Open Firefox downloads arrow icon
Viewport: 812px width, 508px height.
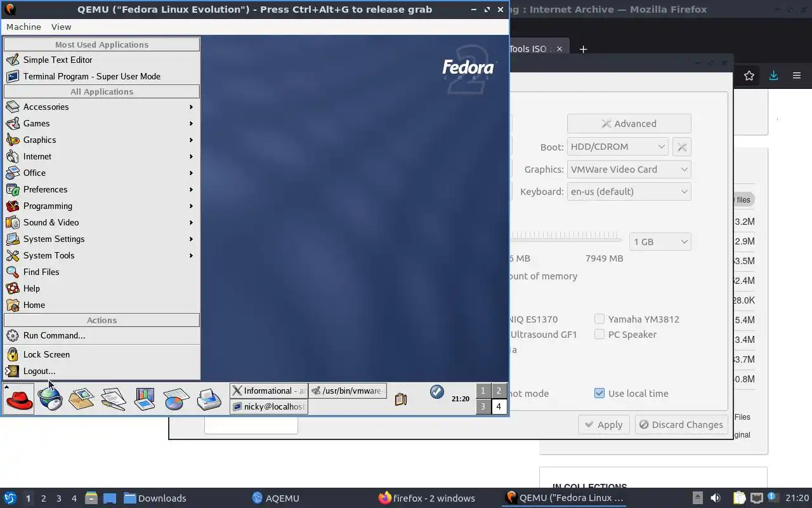click(x=773, y=76)
